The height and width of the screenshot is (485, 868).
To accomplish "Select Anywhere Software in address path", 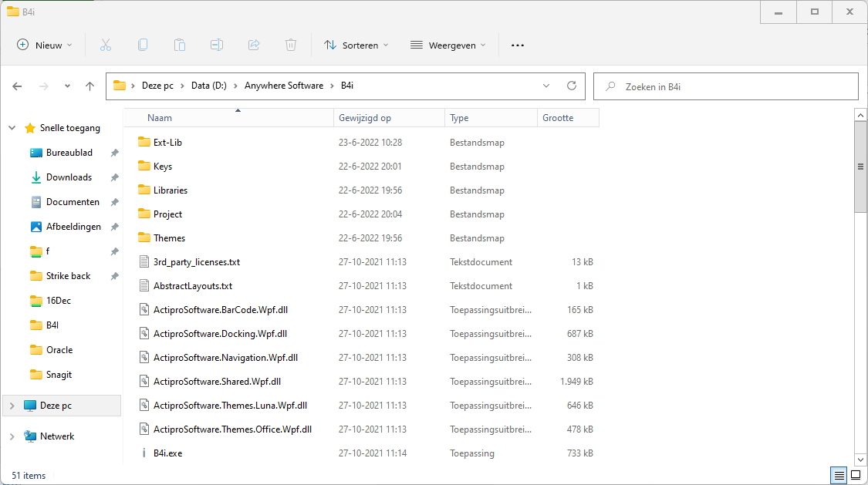I will click(x=284, y=86).
